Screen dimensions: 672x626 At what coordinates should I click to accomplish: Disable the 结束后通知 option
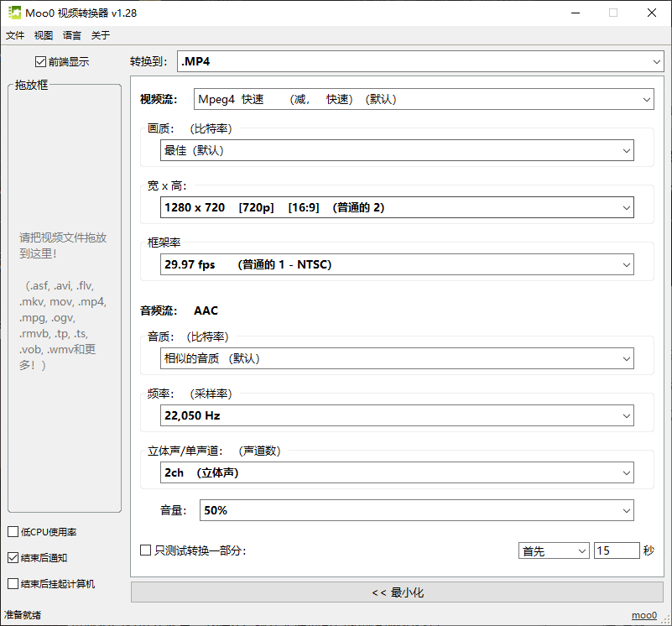click(x=14, y=557)
